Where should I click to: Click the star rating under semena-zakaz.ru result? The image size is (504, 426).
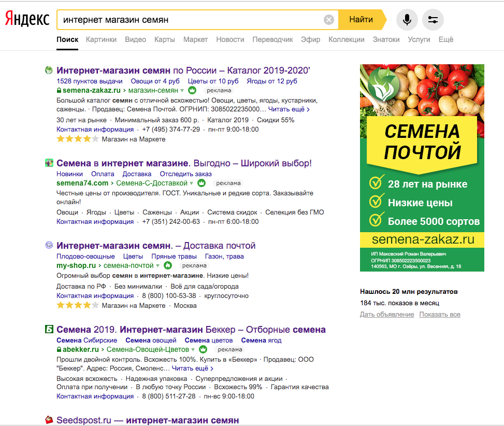coord(78,139)
